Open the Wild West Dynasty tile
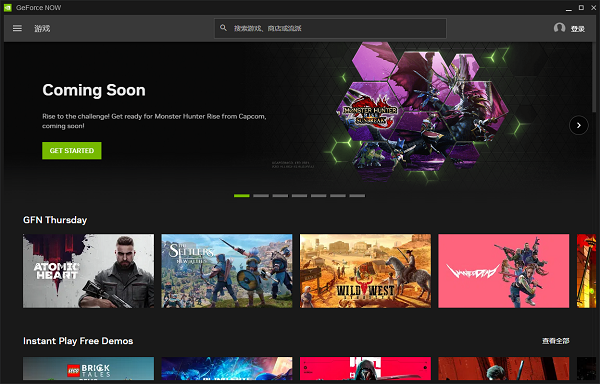This screenshot has height=384, width=600. pos(365,271)
